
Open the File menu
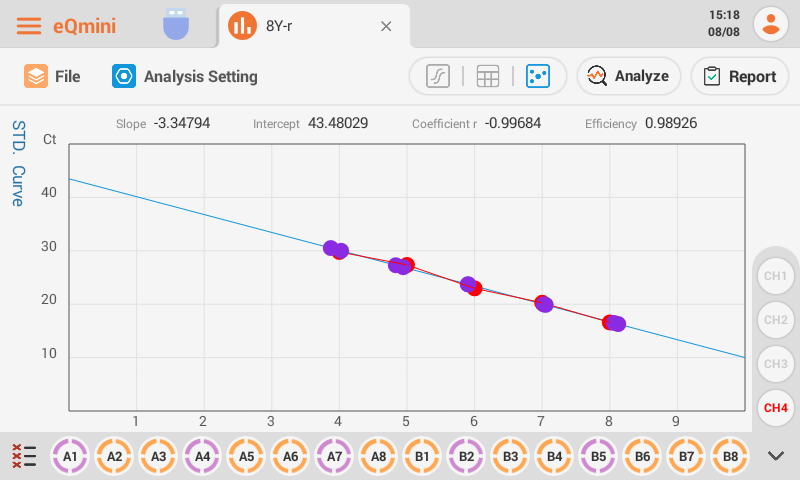[x=52, y=76]
